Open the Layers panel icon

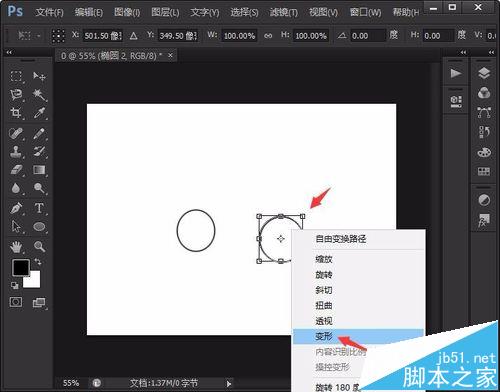tap(484, 73)
